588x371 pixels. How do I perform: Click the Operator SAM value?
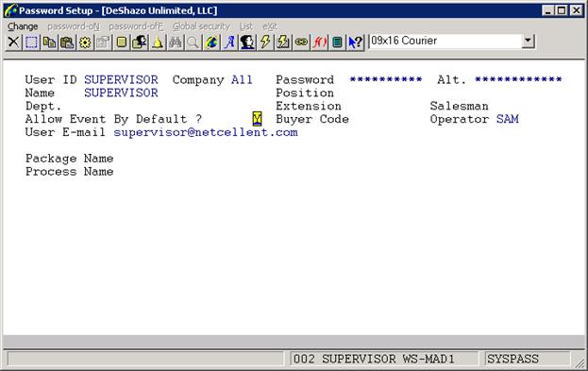pos(508,119)
